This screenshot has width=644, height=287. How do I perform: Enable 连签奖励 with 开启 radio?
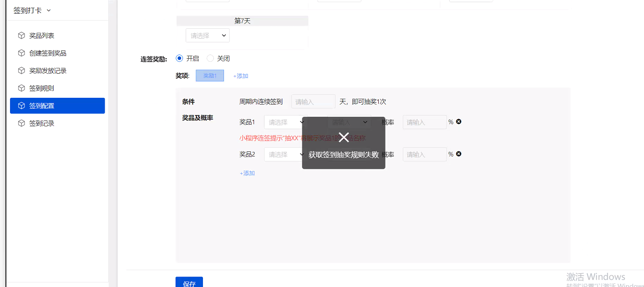click(179, 58)
